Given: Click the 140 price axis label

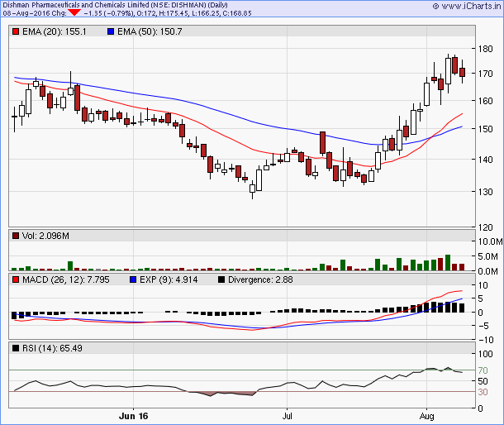Looking at the screenshot, I should (485, 160).
